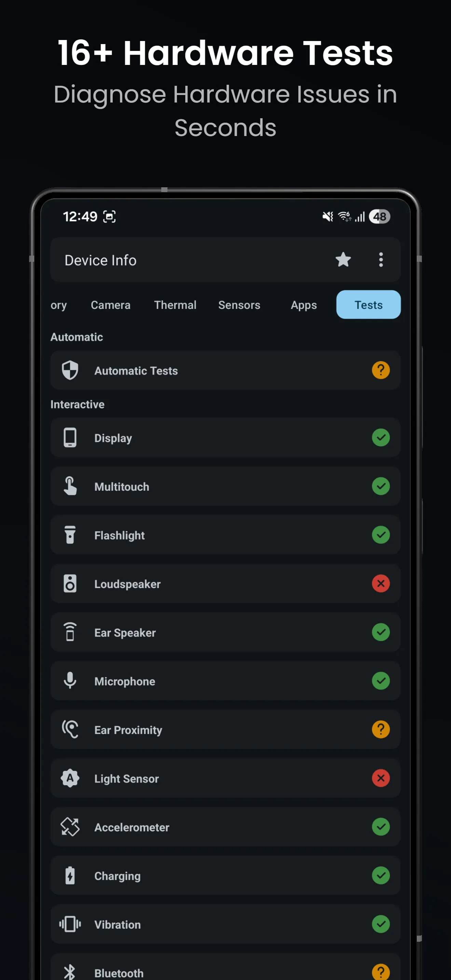451x980 pixels.
Task: Run the Charging test
Action: (x=225, y=876)
